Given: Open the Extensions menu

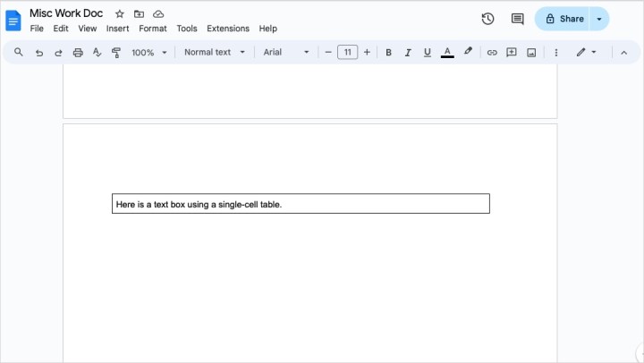Looking at the screenshot, I should click(227, 29).
